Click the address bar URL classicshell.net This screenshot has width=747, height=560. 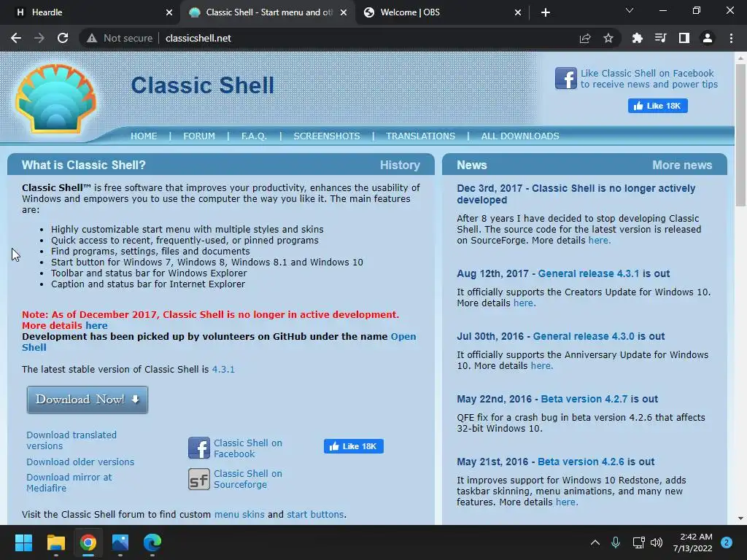pyautogui.click(x=198, y=38)
